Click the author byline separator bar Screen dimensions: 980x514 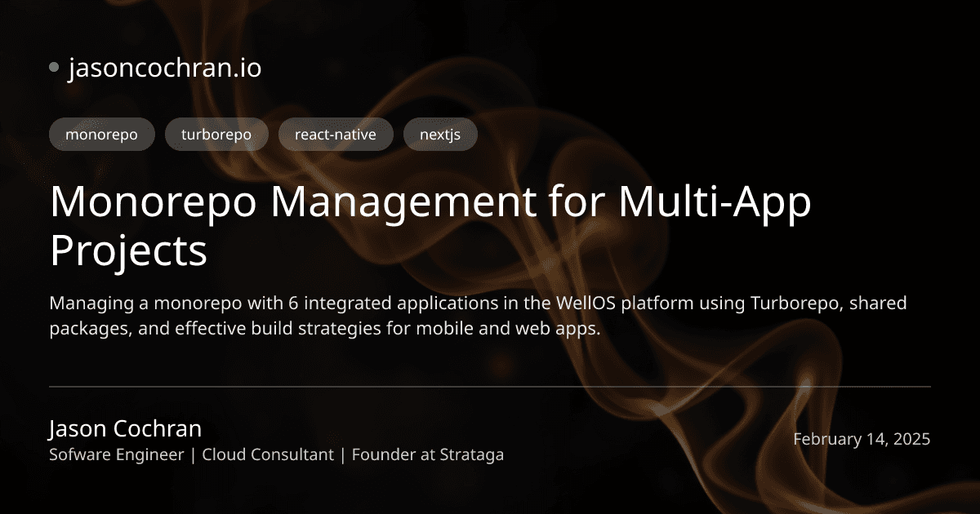point(192,454)
